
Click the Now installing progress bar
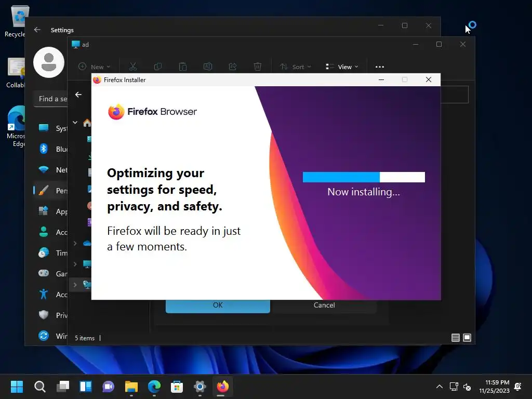(x=364, y=177)
